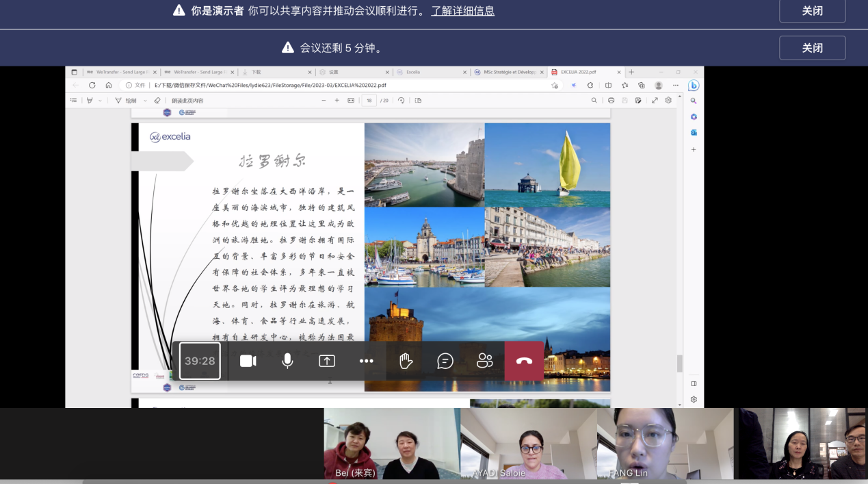This screenshot has width=868, height=484.
Task: Mute the microphone in the meeting toolbar
Action: click(288, 361)
